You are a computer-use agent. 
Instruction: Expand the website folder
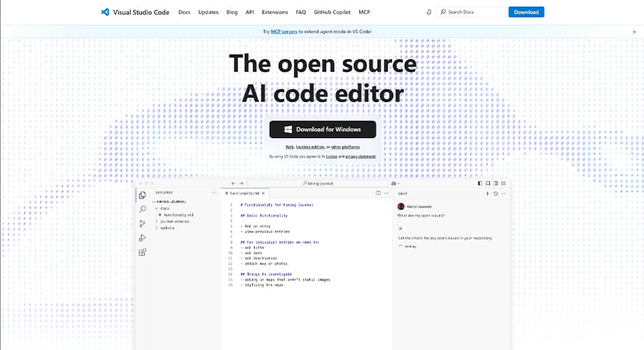167,227
